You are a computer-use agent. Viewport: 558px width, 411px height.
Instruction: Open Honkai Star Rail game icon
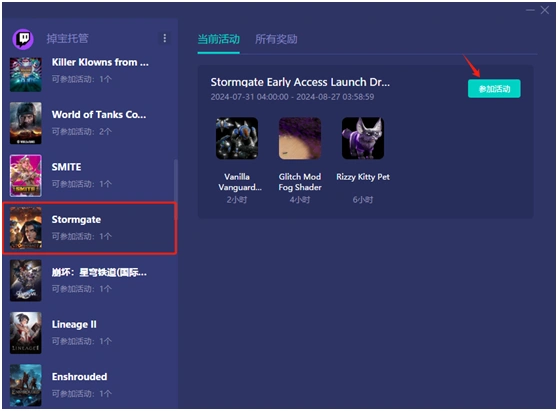coord(26,280)
